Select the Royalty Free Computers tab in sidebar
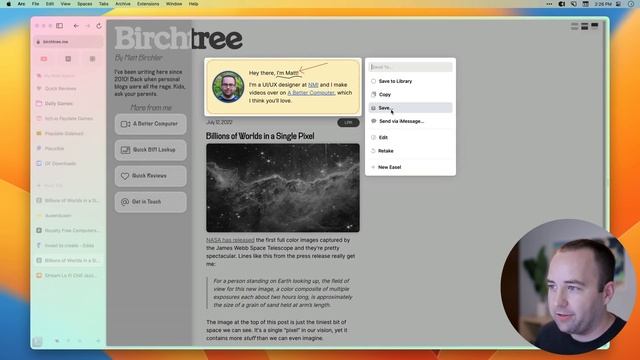This screenshot has height=360, width=640. point(68,231)
